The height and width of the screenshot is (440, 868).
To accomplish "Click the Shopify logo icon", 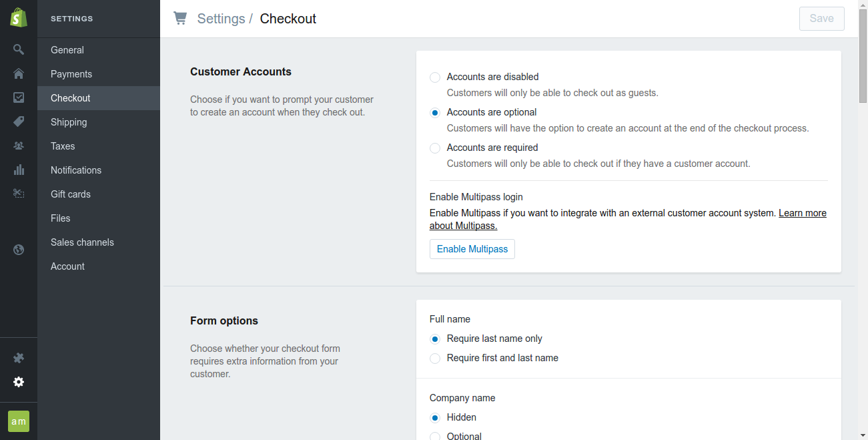I will click(x=19, y=18).
